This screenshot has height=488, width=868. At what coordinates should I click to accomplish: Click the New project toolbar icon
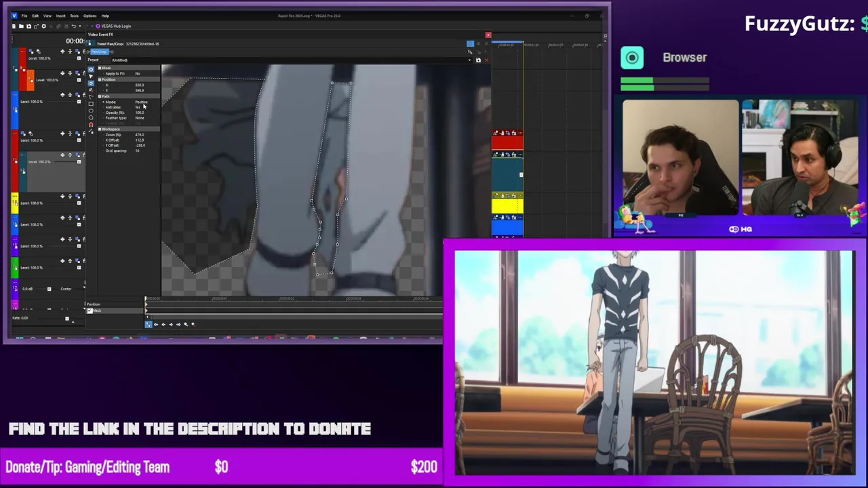[x=14, y=26]
